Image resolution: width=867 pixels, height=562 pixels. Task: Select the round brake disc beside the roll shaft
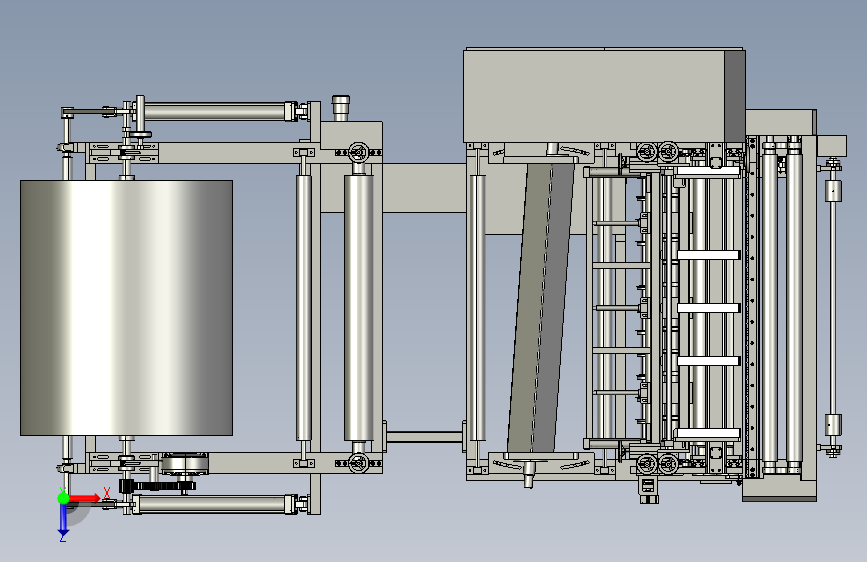pyautogui.click(x=184, y=464)
